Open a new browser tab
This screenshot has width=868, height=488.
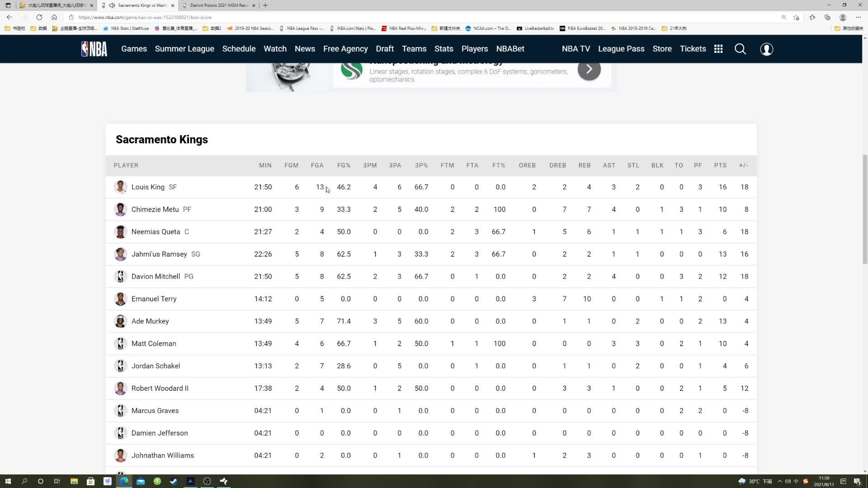tap(265, 5)
